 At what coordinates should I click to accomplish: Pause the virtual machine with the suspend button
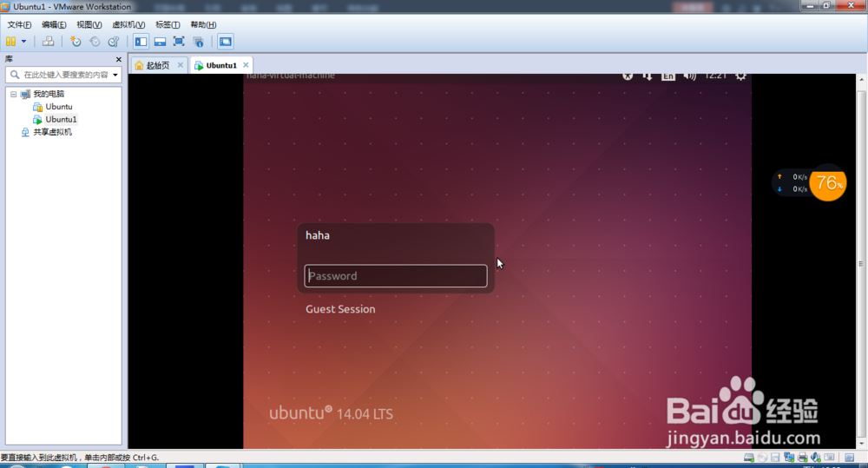point(10,42)
